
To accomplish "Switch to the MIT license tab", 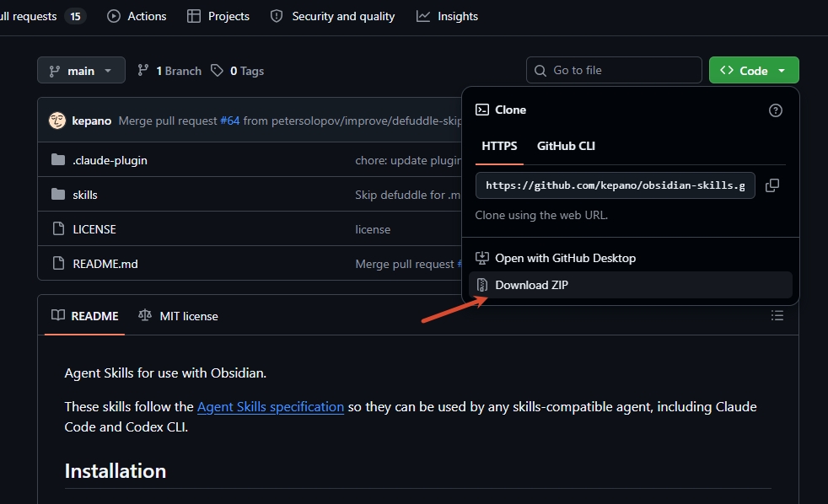I will 179,316.
